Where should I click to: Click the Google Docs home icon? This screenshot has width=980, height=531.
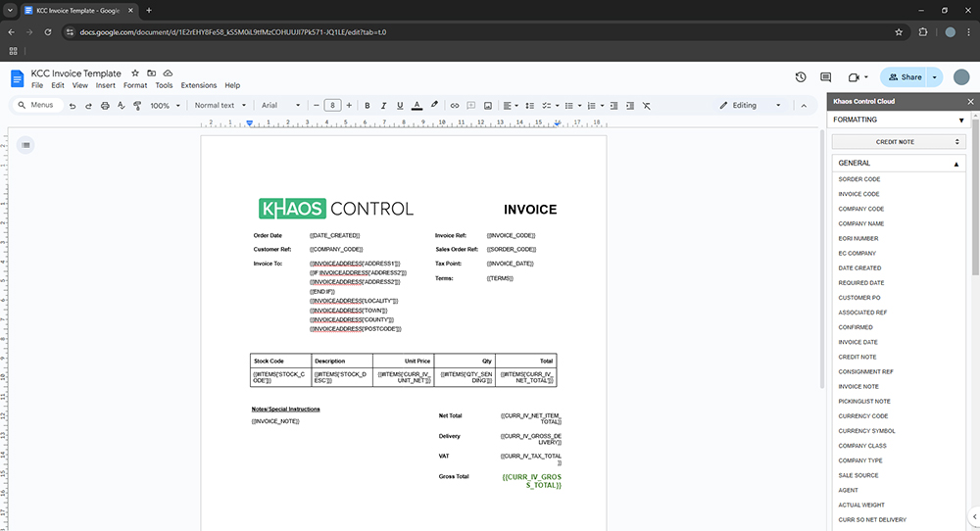(x=17, y=78)
